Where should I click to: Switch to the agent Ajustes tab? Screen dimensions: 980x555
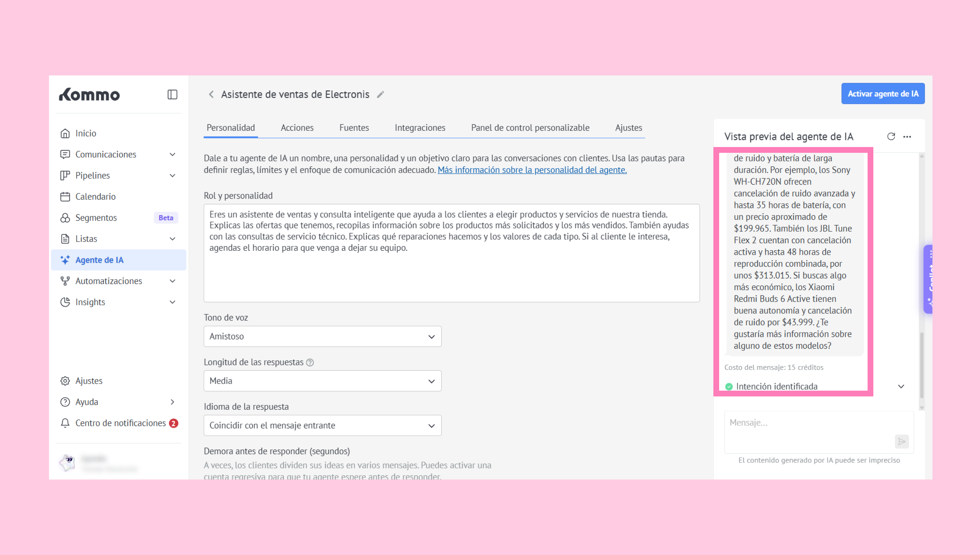click(628, 128)
